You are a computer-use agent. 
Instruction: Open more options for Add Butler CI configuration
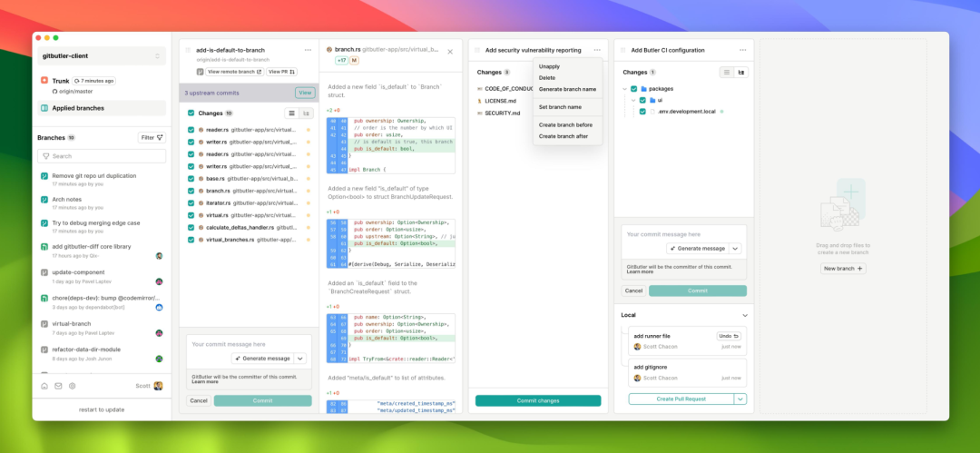pyautogui.click(x=742, y=50)
